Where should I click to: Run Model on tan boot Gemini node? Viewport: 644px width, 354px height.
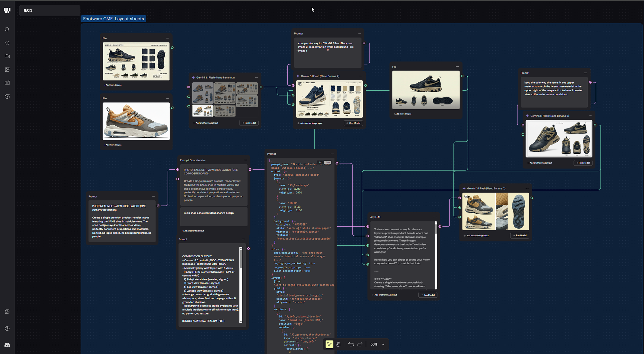point(583,163)
